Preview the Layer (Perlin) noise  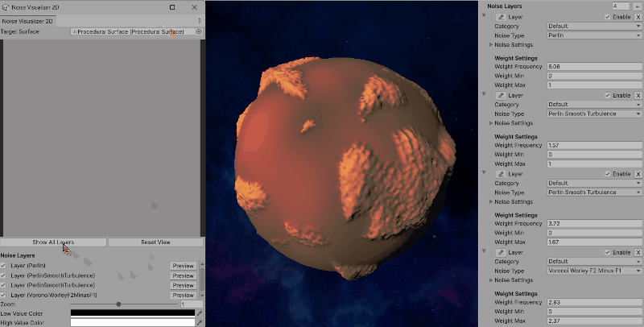[184, 266]
